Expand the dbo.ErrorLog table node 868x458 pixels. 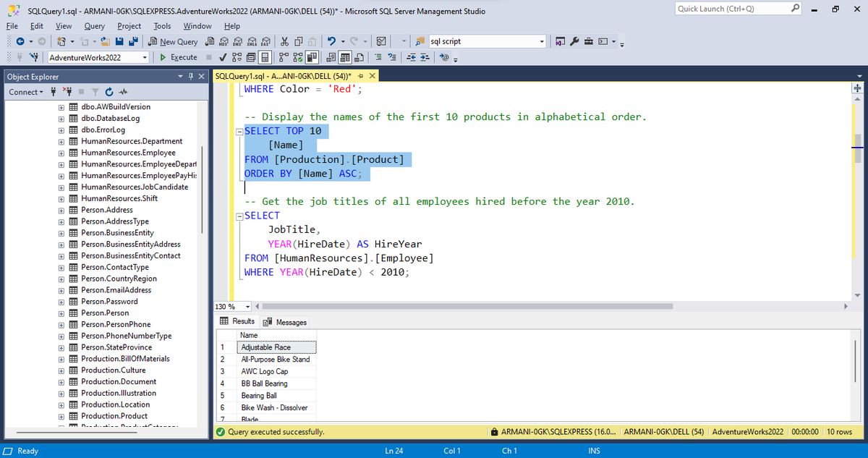[62, 130]
